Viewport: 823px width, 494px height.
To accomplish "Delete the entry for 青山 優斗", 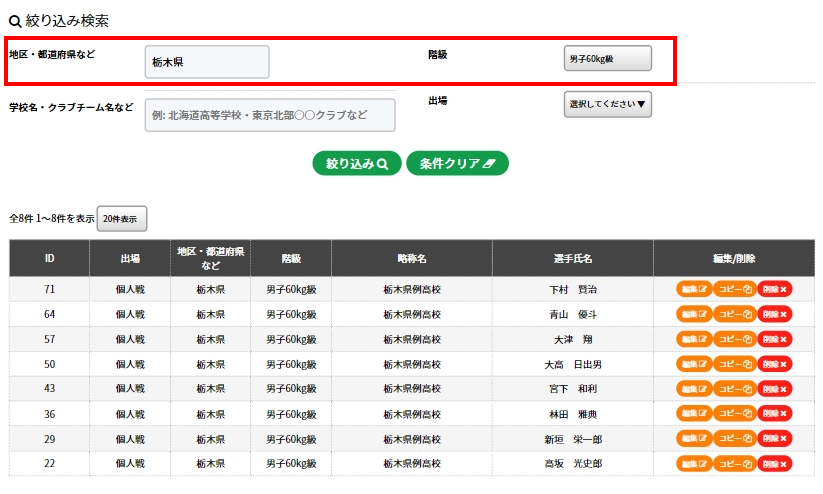I will pyautogui.click(x=774, y=314).
